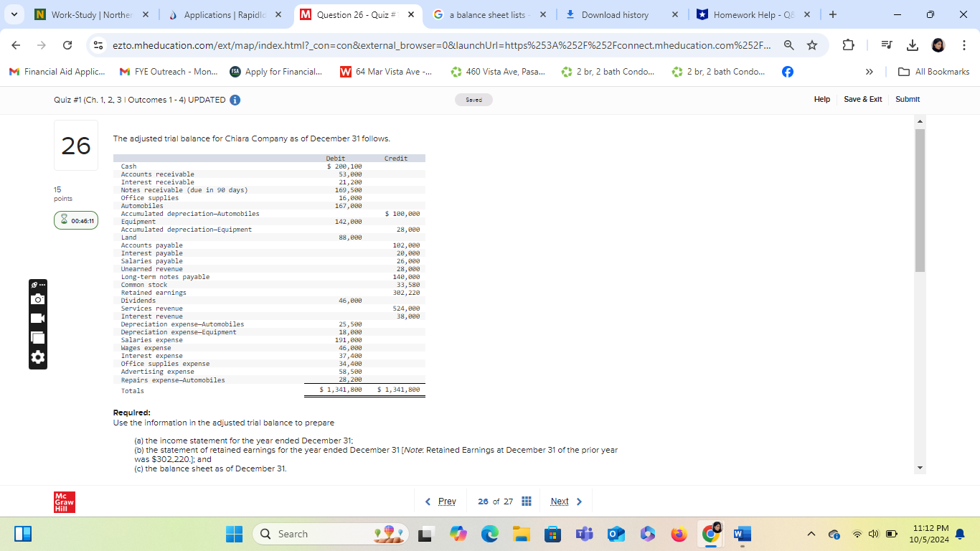Select the 'Retained earnings' row label
980x551 pixels.
pos(154,293)
